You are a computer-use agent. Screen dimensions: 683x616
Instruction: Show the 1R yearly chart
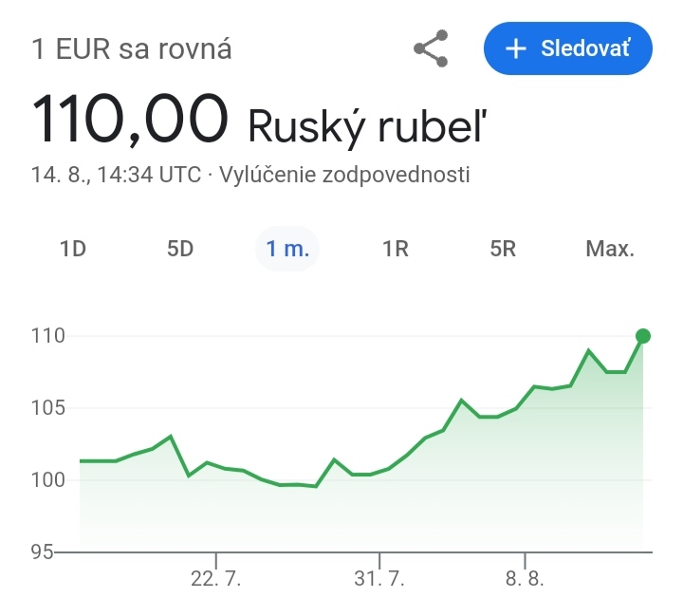(x=395, y=249)
